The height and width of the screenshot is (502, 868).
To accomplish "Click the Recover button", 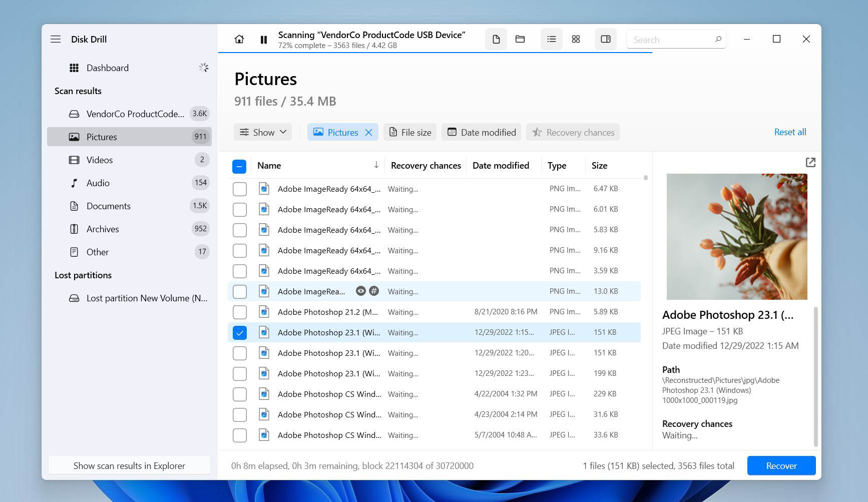I will click(x=781, y=465).
